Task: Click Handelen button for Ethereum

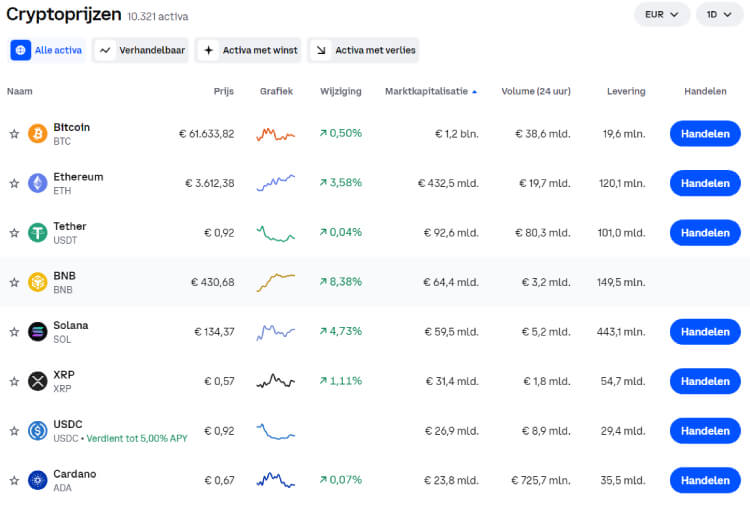Action: [x=705, y=183]
